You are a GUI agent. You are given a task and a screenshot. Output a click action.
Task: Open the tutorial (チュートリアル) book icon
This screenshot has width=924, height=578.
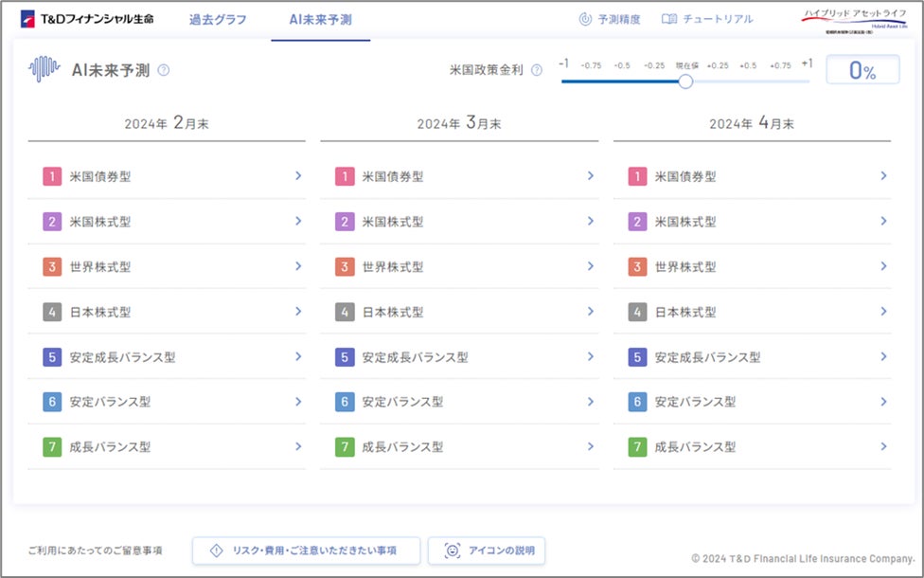(x=669, y=19)
